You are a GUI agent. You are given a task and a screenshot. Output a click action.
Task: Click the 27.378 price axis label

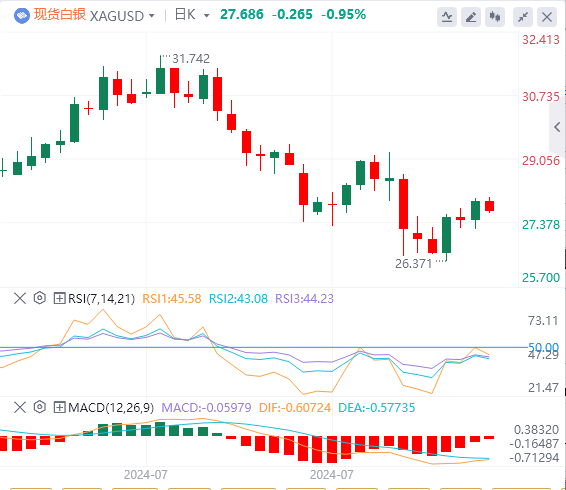541,225
